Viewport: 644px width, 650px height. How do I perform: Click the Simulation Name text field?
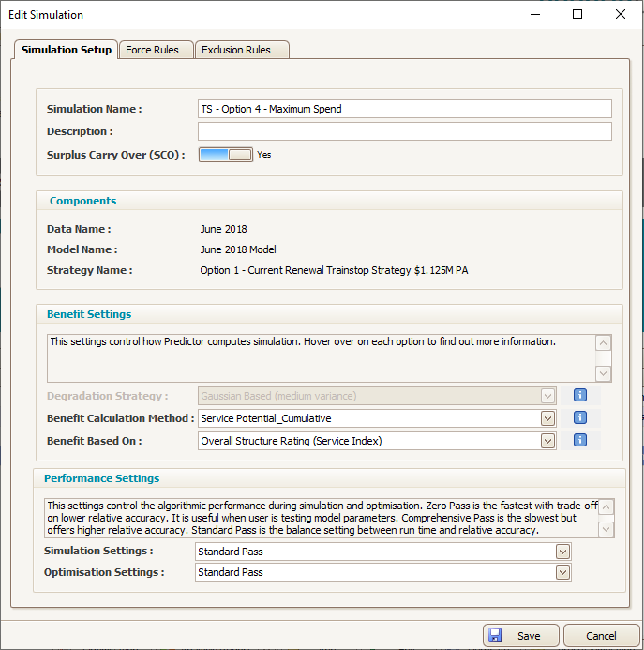click(x=404, y=109)
